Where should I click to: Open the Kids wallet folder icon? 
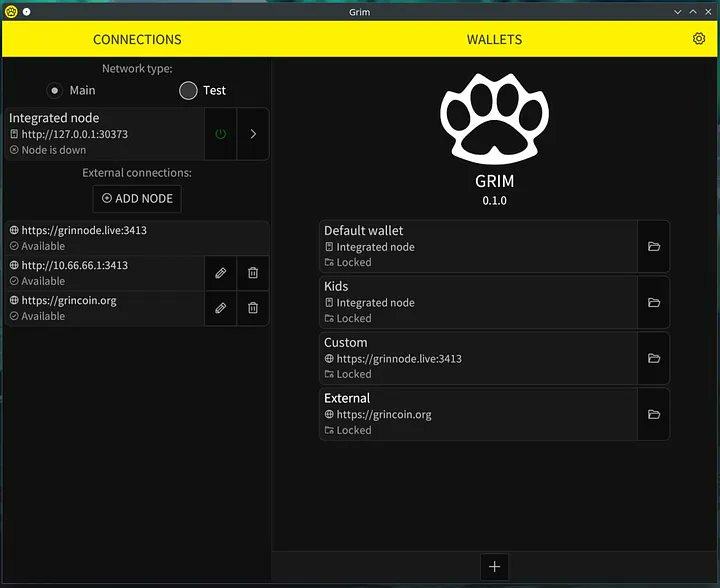coord(654,302)
